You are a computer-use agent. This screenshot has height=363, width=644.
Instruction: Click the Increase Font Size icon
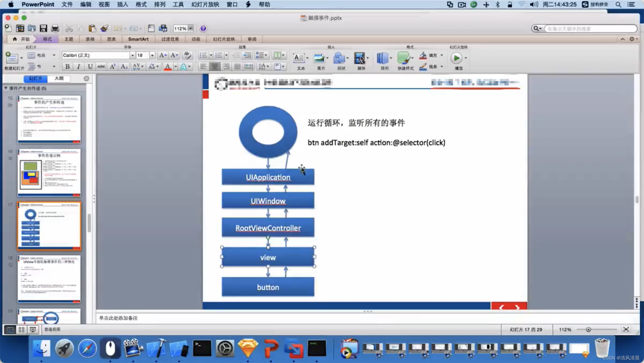click(163, 55)
